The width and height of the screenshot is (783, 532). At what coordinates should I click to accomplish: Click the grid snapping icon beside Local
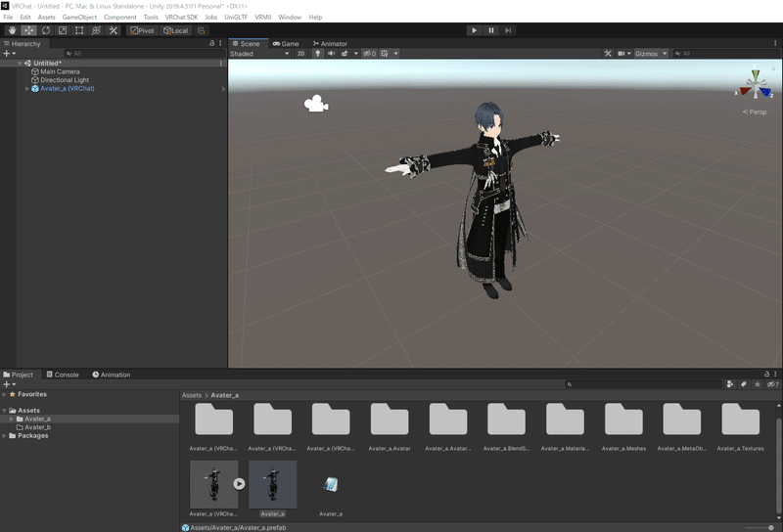(202, 30)
